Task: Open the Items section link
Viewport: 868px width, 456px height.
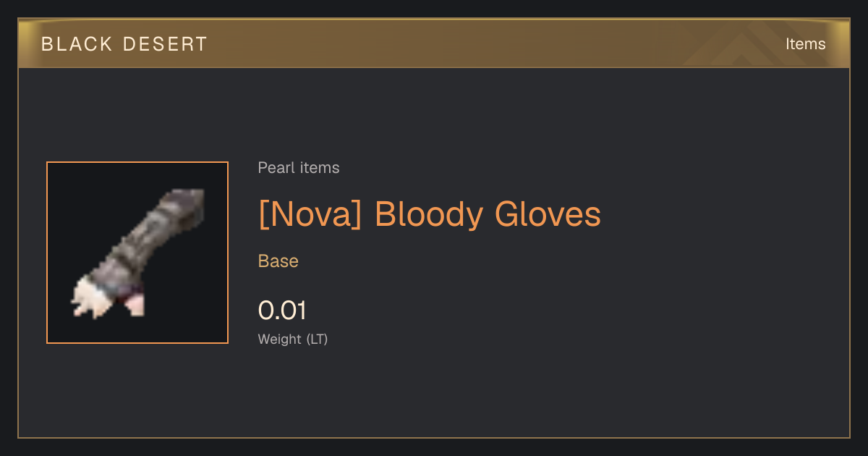Action: point(805,44)
